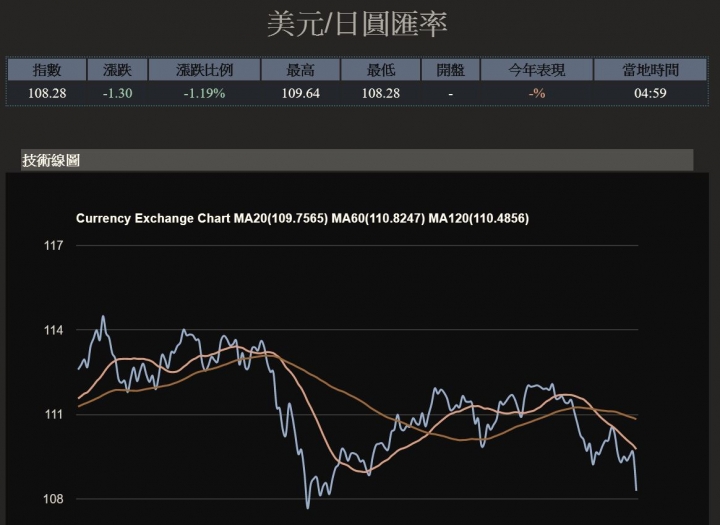The height and width of the screenshot is (525, 720).
Task: Click the 今年表現 header cell
Action: [537, 70]
